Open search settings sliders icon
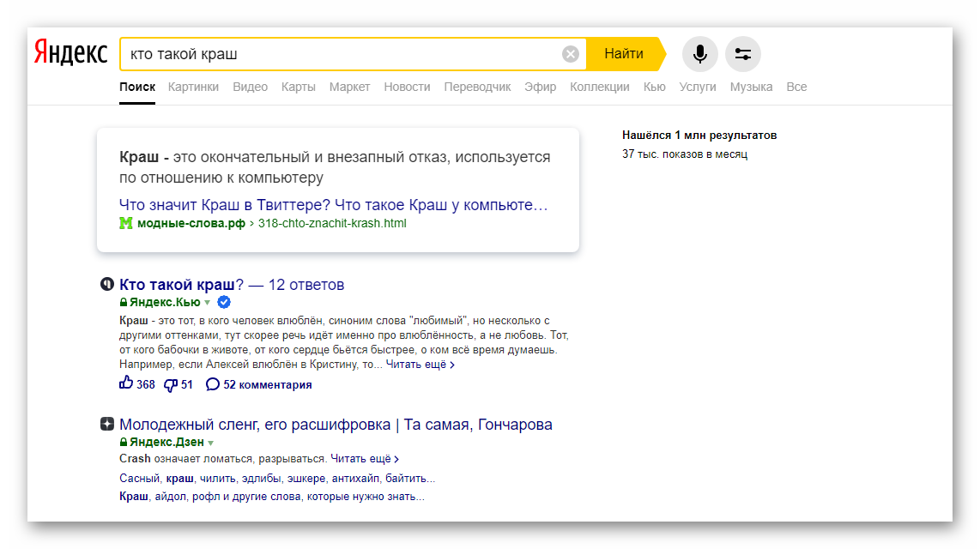Screen dimensions: 980x549 [742, 54]
